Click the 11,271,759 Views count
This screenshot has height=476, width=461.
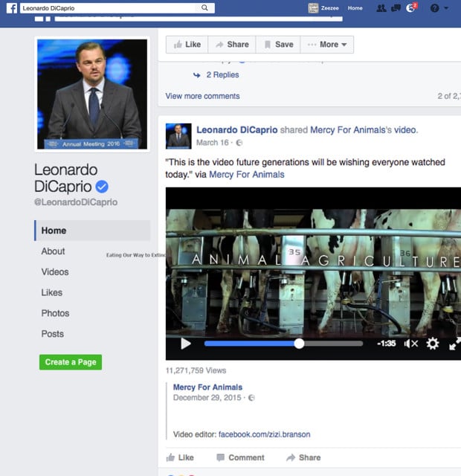click(x=196, y=370)
